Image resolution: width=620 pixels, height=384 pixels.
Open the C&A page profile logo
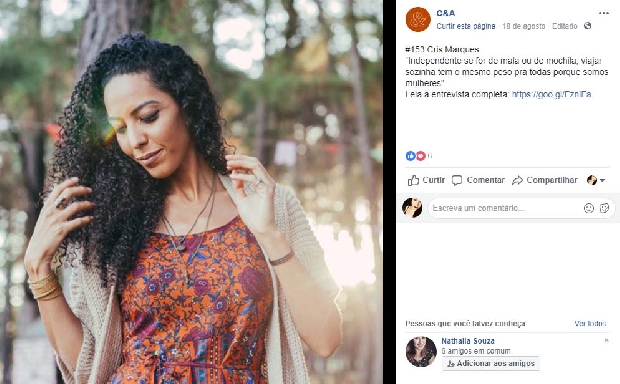click(418, 19)
